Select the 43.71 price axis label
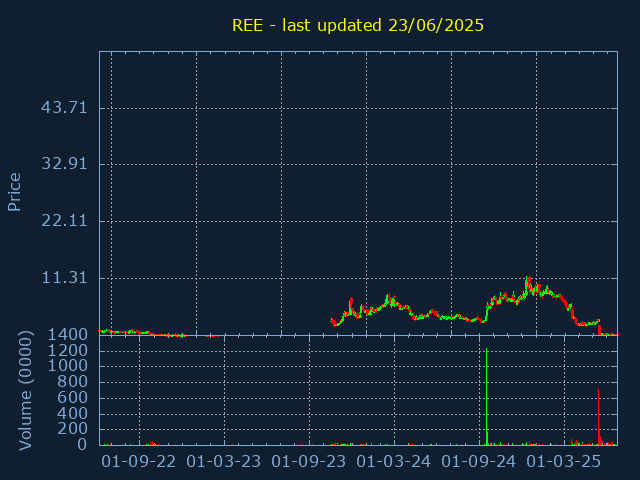 click(x=64, y=108)
